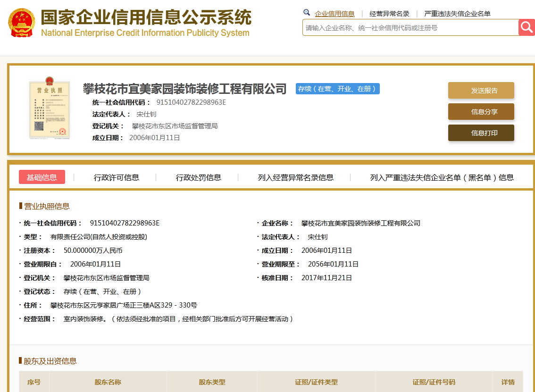The image size is (535, 392).
Task: Click the small blue magnifier icon
Action: click(x=307, y=13)
